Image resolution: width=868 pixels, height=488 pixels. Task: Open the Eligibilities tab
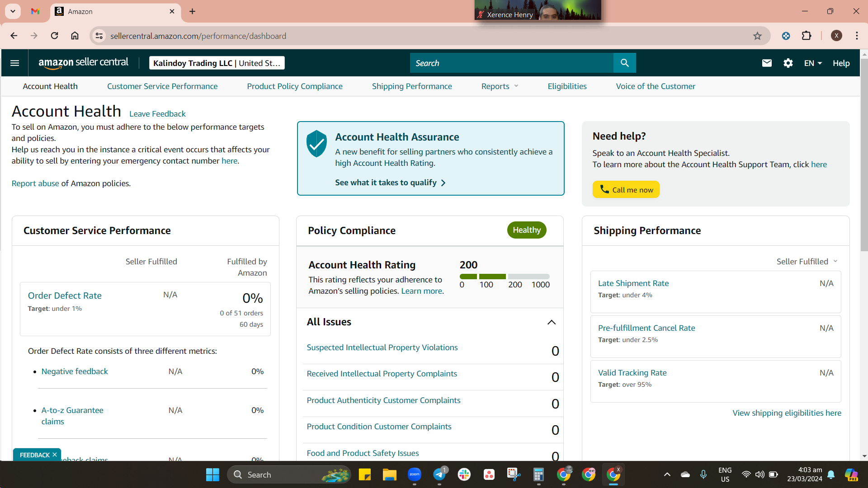pos(567,86)
